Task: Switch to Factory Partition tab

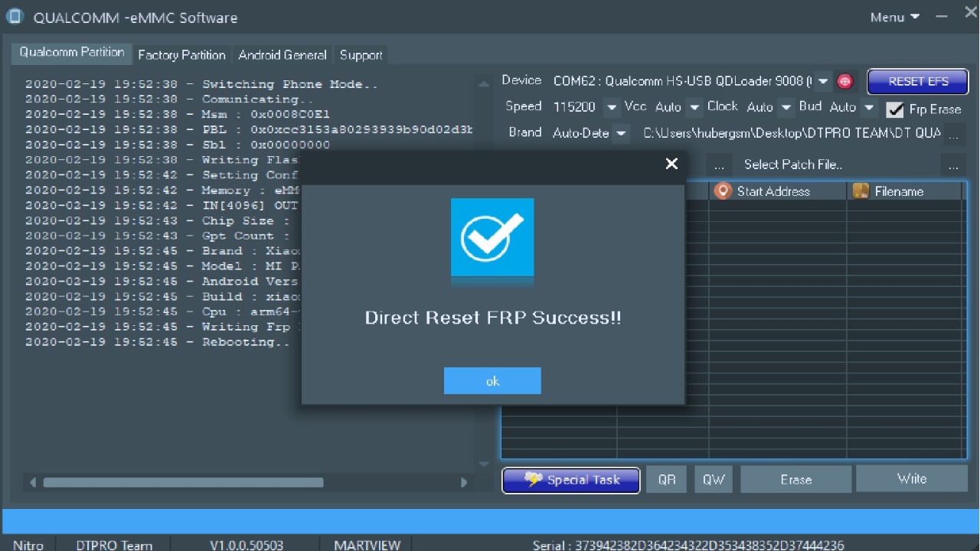Action: tap(181, 55)
